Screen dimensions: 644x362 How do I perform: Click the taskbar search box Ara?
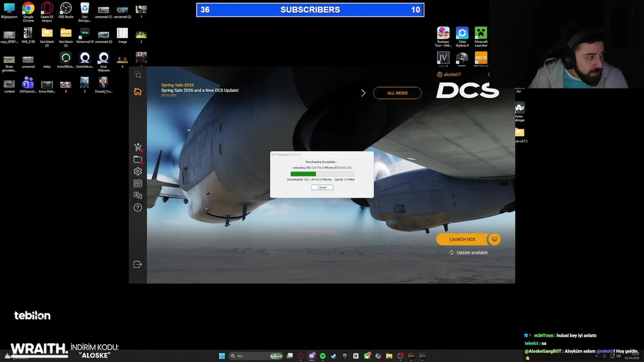256,356
